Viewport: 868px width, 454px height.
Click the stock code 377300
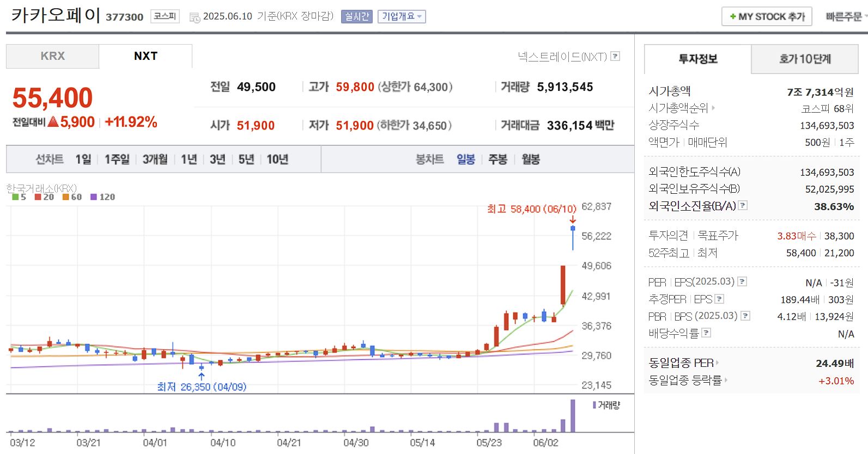pyautogui.click(x=124, y=17)
